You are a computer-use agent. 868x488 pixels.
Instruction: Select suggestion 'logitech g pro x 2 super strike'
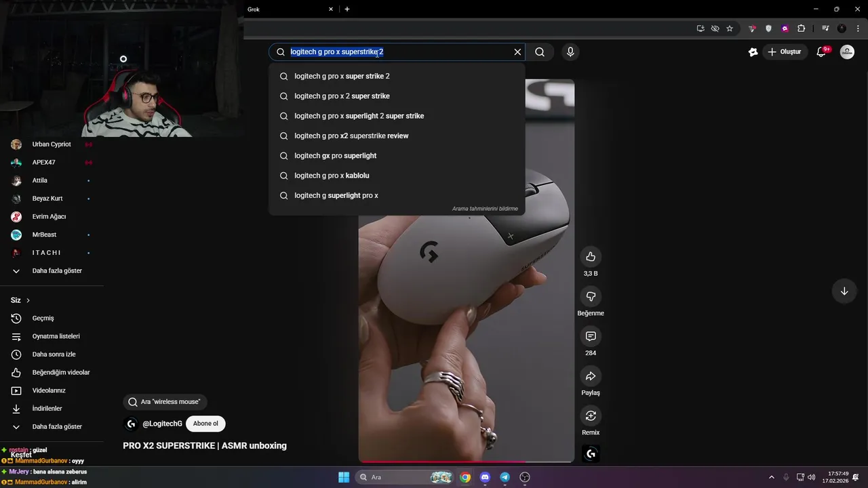coord(397,96)
